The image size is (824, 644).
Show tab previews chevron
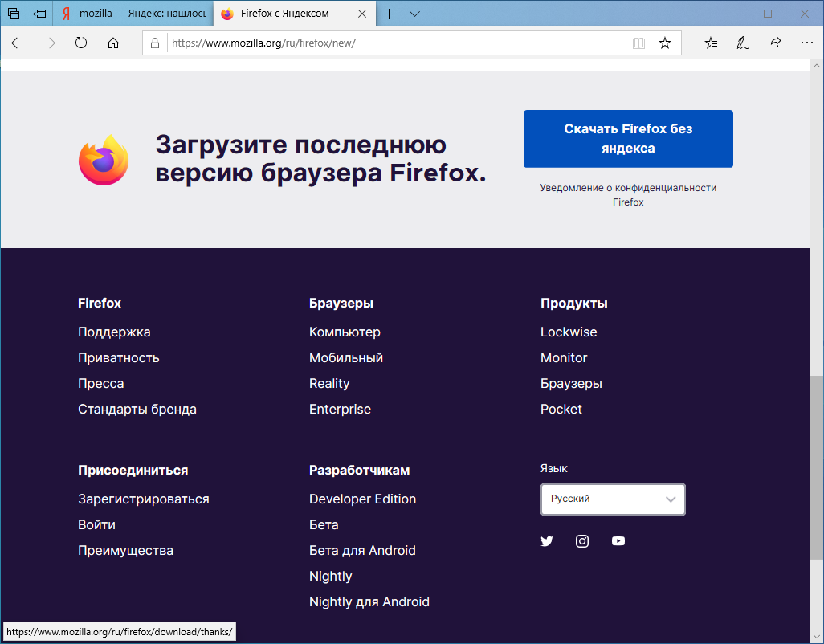[414, 14]
